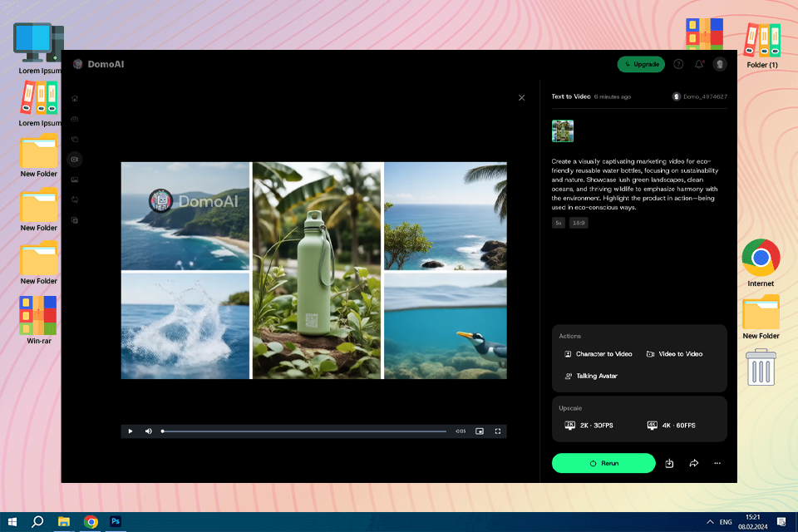Image resolution: width=798 pixels, height=532 pixels.
Task: Choose Character to Video action
Action: [x=598, y=354]
